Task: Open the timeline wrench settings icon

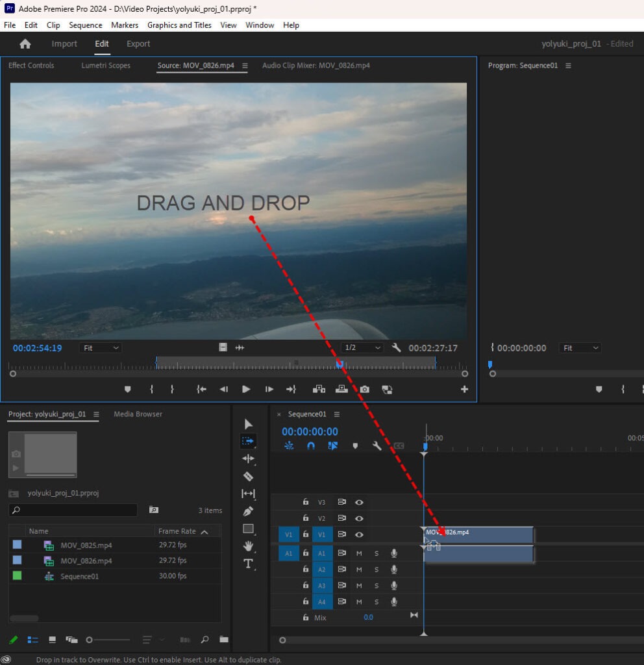Action: coord(377,445)
